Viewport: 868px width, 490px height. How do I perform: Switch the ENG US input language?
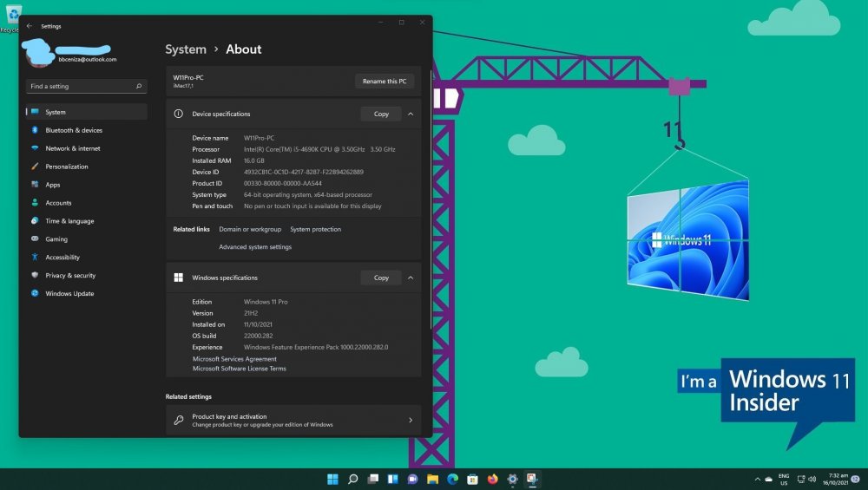pos(784,479)
